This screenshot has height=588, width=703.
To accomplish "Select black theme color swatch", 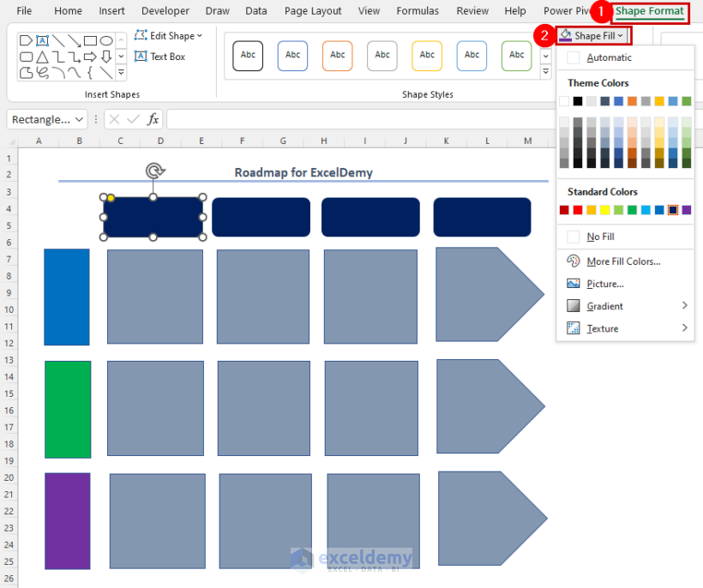I will (x=578, y=101).
